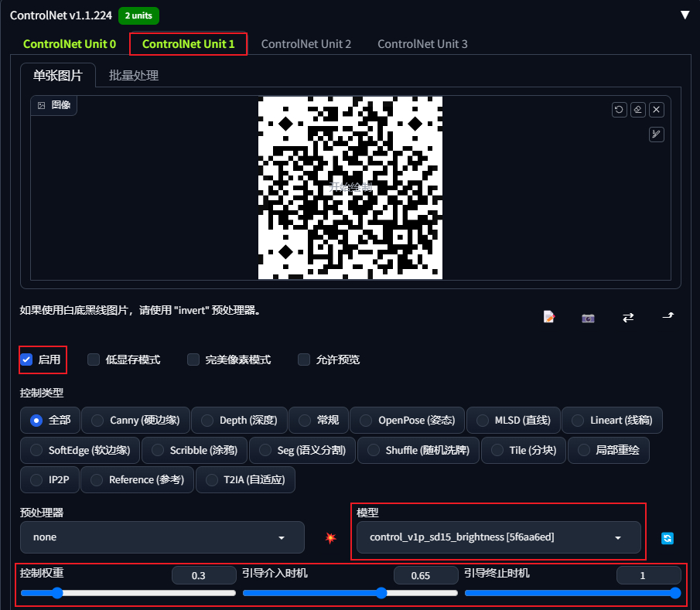700x610 pixels.
Task: Click the 控制权重 value field 0.3
Action: click(x=204, y=575)
